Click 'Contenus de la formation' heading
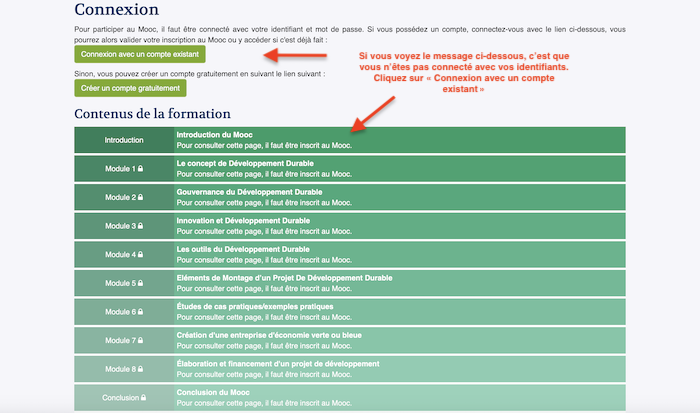Viewport: 700px width, 413px height. [152, 113]
